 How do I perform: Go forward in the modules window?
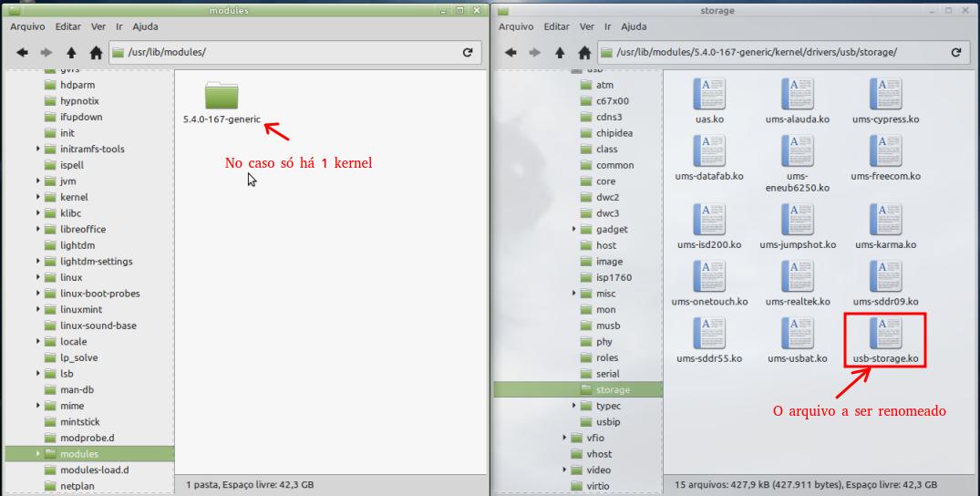(46, 53)
